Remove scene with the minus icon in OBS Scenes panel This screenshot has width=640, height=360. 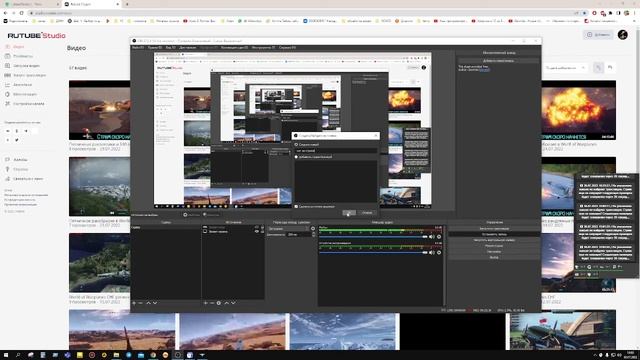(x=140, y=303)
